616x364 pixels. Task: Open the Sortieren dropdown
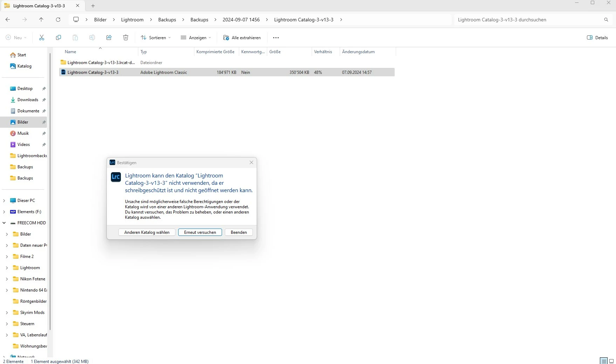coord(156,37)
